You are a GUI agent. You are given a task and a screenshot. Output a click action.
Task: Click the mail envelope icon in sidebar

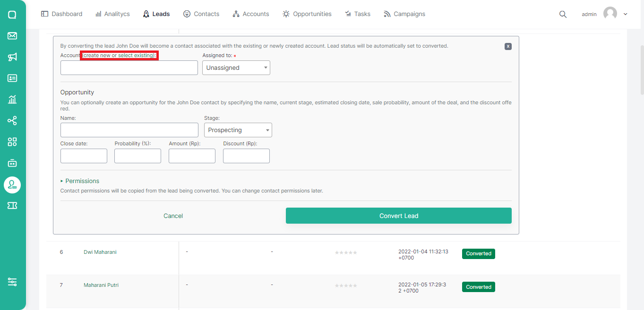[x=12, y=36]
